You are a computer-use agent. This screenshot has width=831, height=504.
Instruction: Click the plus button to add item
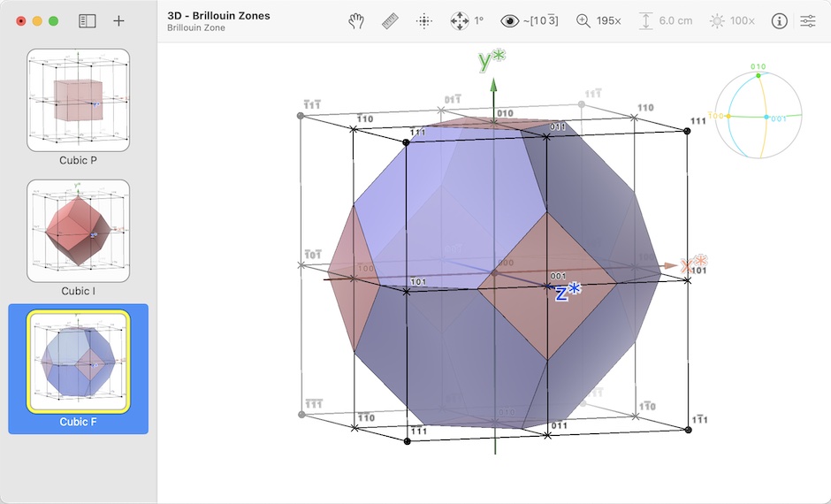(x=119, y=21)
